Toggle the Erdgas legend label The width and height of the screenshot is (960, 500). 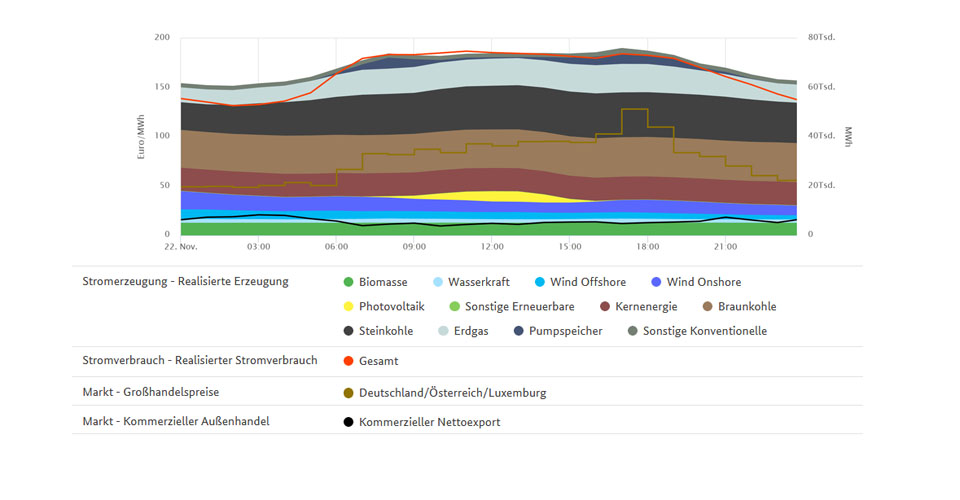pyautogui.click(x=471, y=331)
